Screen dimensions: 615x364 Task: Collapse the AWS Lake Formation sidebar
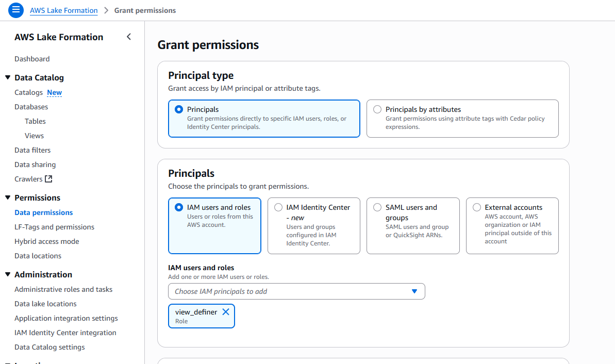129,37
